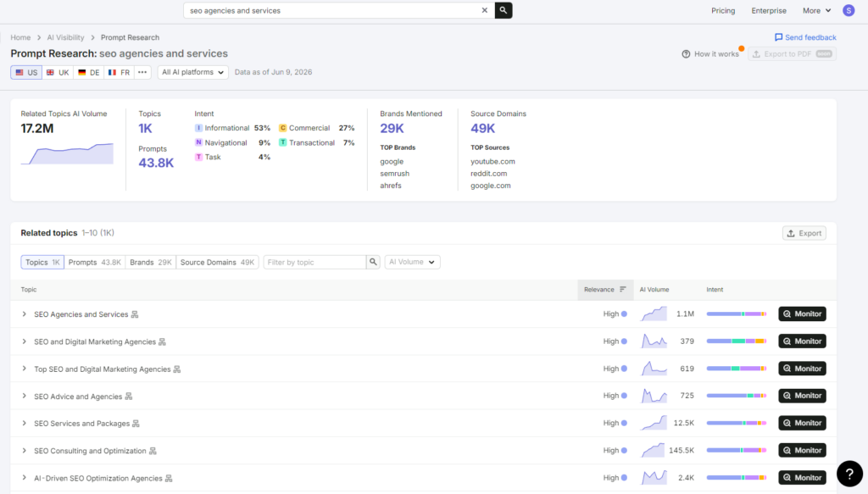This screenshot has width=868, height=494.
Task: Select the UK country toggle
Action: point(58,73)
